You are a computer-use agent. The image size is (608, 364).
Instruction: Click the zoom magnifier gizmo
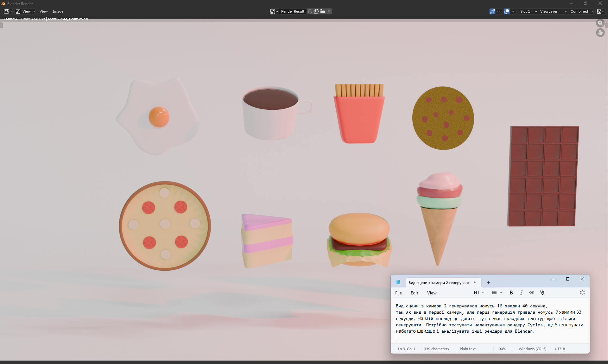click(x=600, y=23)
